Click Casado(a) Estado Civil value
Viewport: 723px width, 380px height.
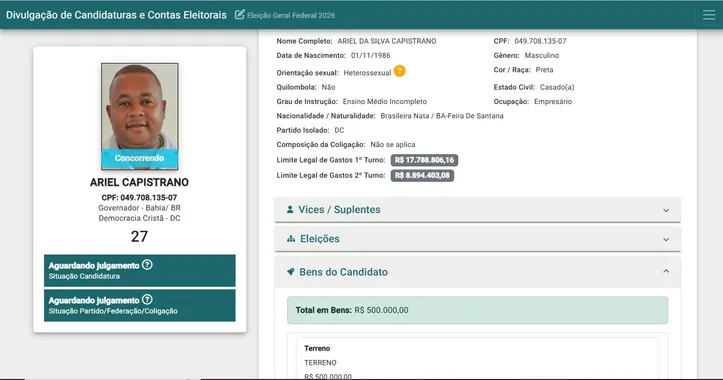click(x=557, y=87)
